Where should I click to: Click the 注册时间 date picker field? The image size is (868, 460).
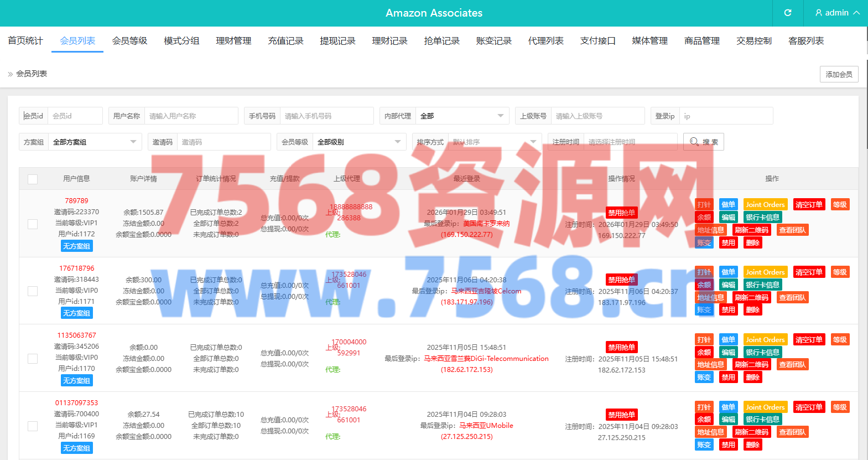coord(630,142)
